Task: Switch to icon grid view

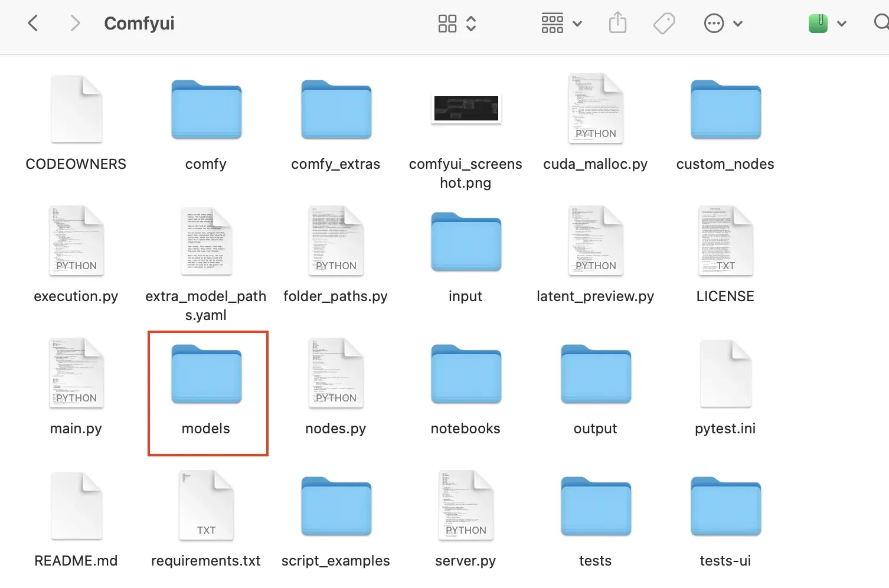Action: click(447, 24)
